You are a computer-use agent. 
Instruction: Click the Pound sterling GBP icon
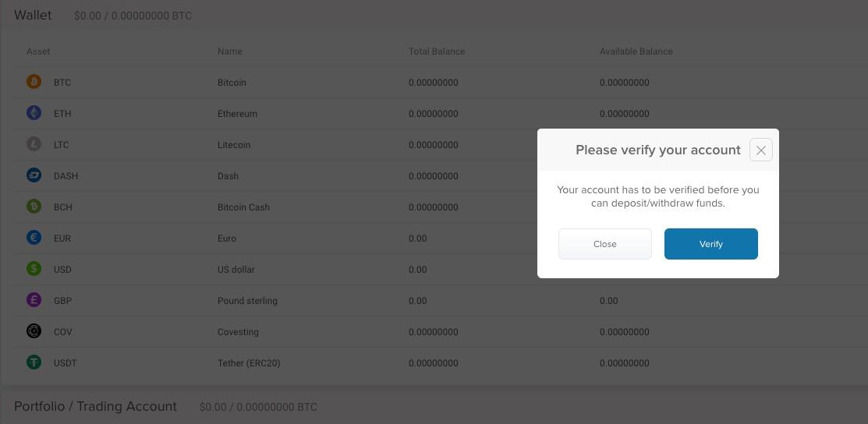[x=34, y=301]
